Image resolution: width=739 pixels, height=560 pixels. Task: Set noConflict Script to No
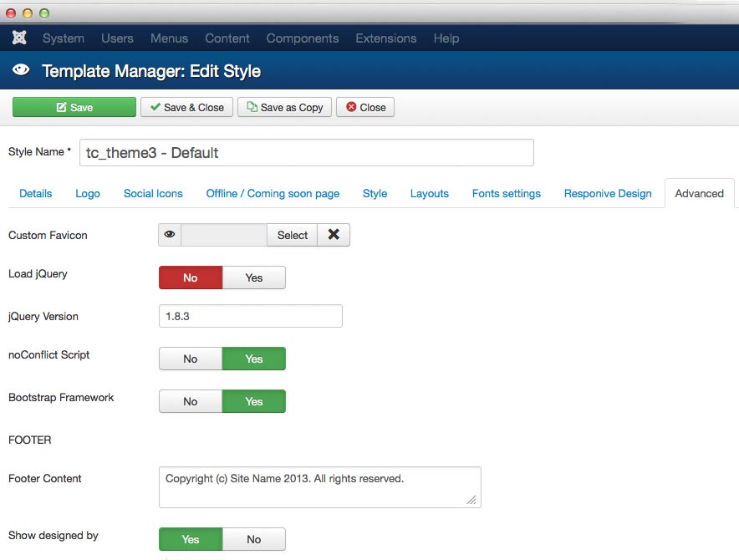coord(191,359)
